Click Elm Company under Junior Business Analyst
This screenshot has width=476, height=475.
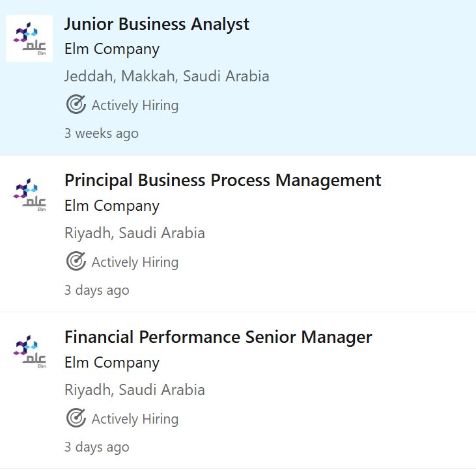tap(112, 49)
